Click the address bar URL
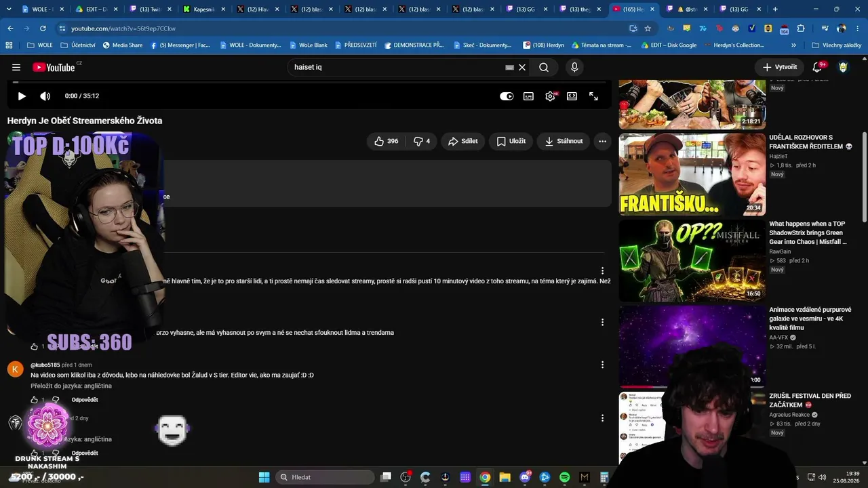The width and height of the screenshot is (868, 488). [x=123, y=28]
